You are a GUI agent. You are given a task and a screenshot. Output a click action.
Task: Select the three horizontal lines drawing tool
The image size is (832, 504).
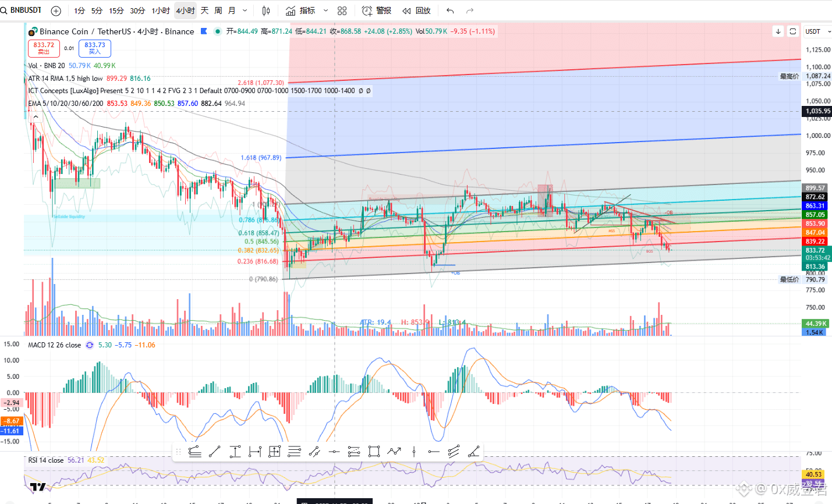[x=295, y=451]
